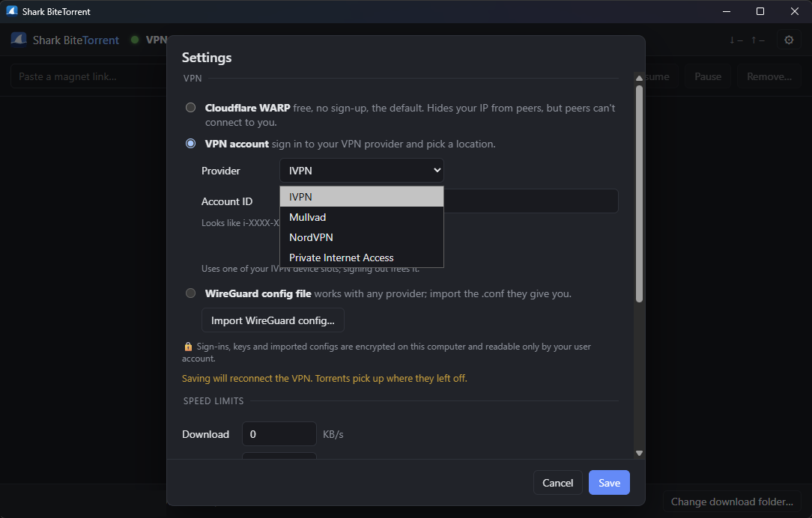Choose IVPN from the provider list
The height and width of the screenshot is (518, 812).
click(362, 197)
